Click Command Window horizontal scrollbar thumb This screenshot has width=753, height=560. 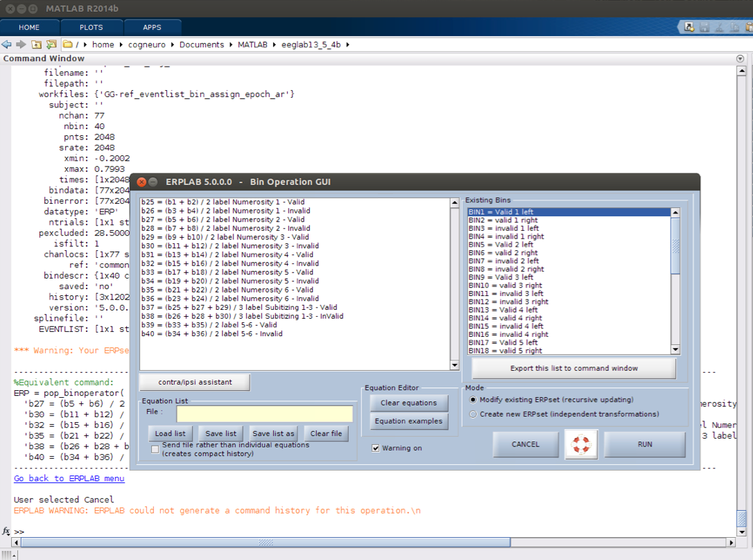(x=266, y=542)
